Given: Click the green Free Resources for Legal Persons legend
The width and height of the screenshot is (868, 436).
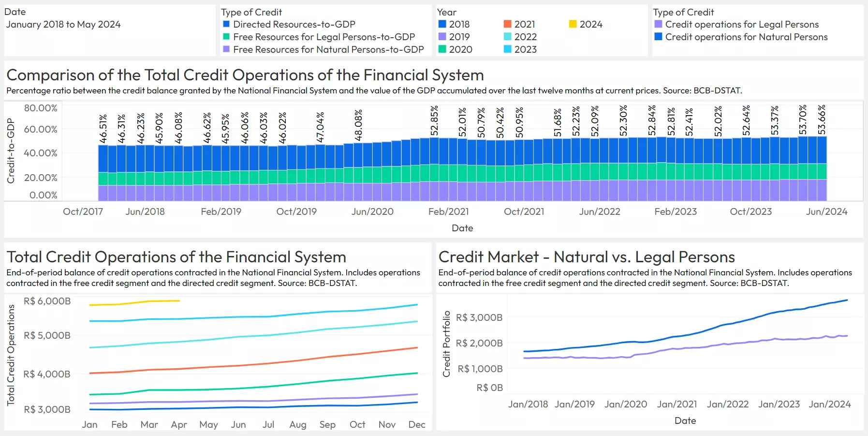Looking at the screenshot, I should click(226, 37).
